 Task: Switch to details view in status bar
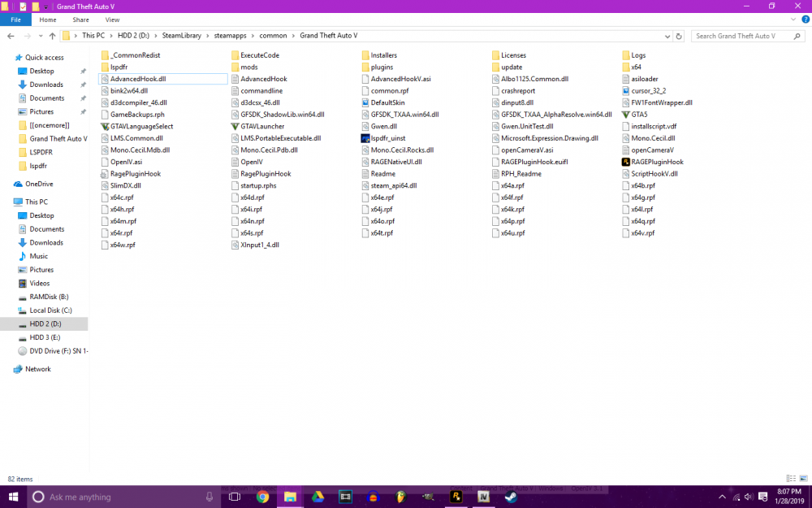coord(791,478)
